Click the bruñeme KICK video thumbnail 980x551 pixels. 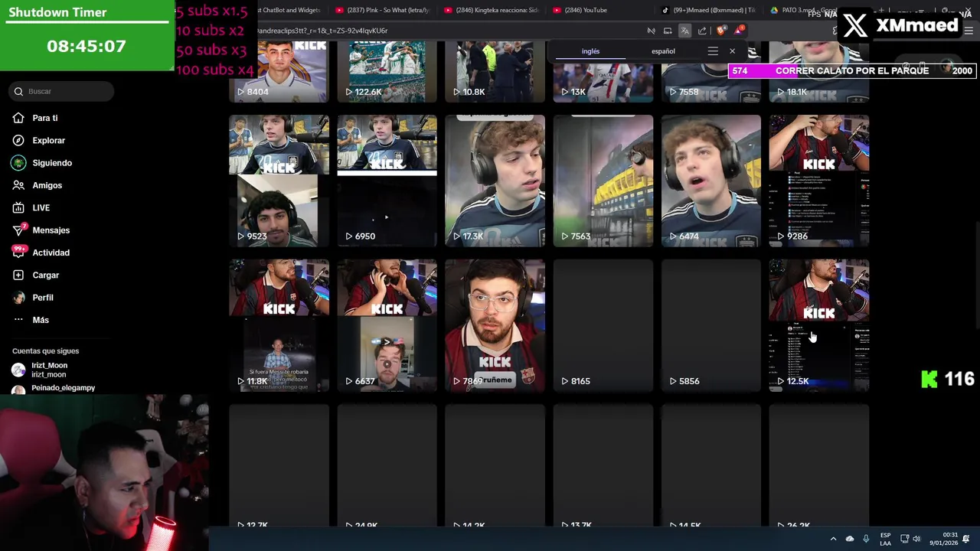pyautogui.click(x=495, y=325)
